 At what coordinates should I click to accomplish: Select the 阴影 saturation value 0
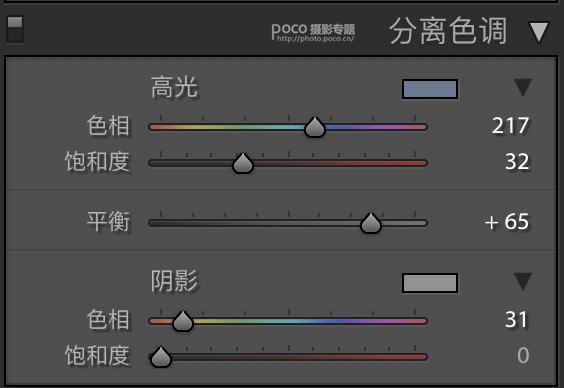pyautogui.click(x=523, y=355)
